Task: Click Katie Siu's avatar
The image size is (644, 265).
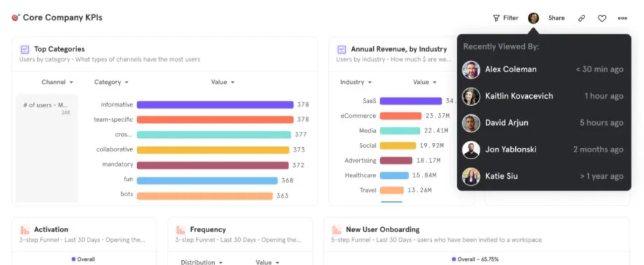Action: tap(470, 177)
